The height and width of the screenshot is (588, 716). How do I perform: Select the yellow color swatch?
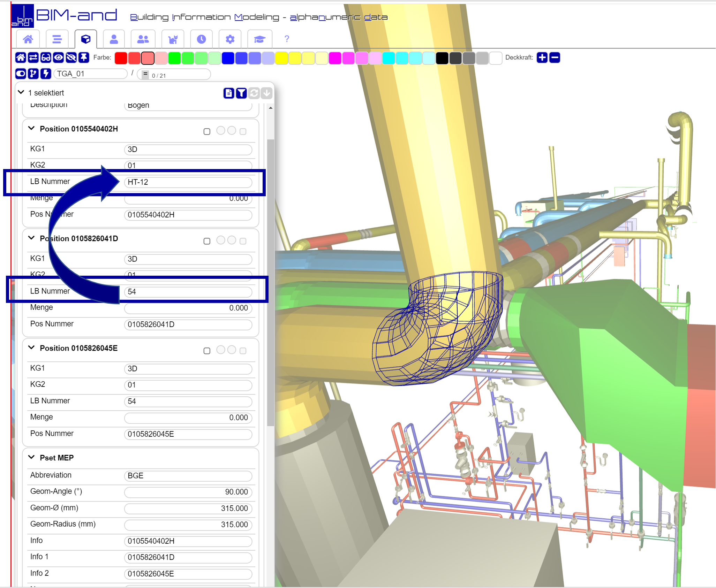282,58
